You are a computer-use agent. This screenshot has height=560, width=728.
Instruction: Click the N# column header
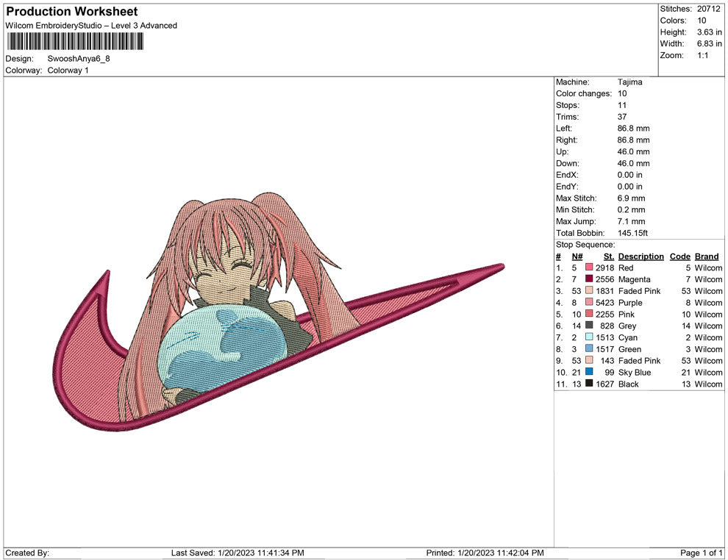point(577,256)
